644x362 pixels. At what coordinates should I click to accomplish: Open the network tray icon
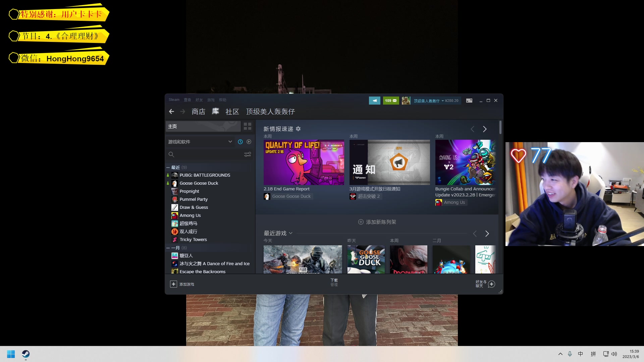606,354
